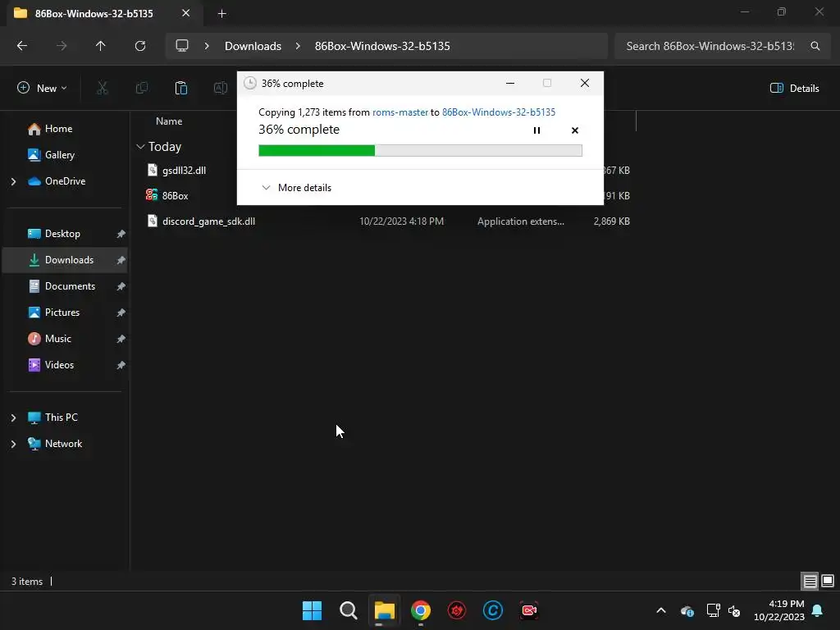Screen dimensions: 840x630
Task: Click the OneDrive tray icon
Action: click(687, 610)
